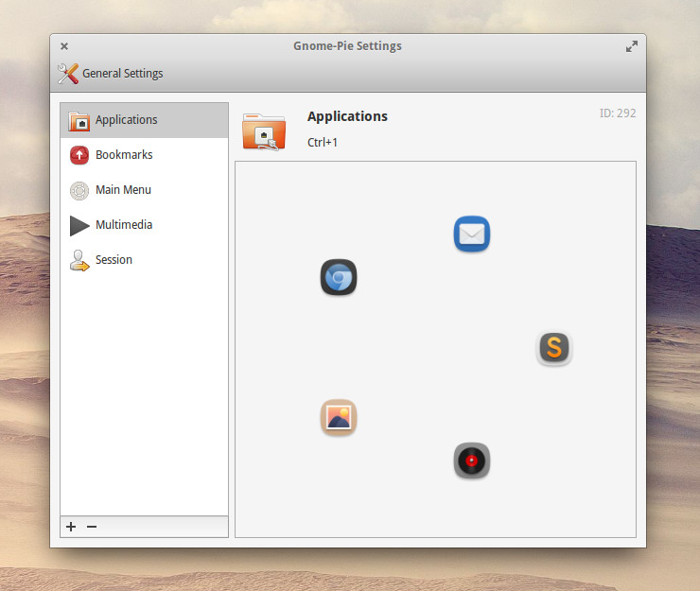
Task: Add a new pie with plus button
Action: tap(71, 527)
